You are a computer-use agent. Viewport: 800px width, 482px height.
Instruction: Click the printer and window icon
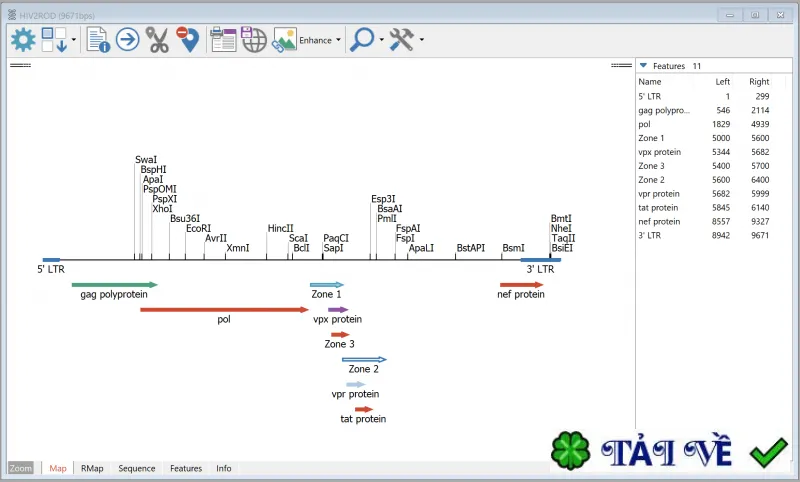223,39
